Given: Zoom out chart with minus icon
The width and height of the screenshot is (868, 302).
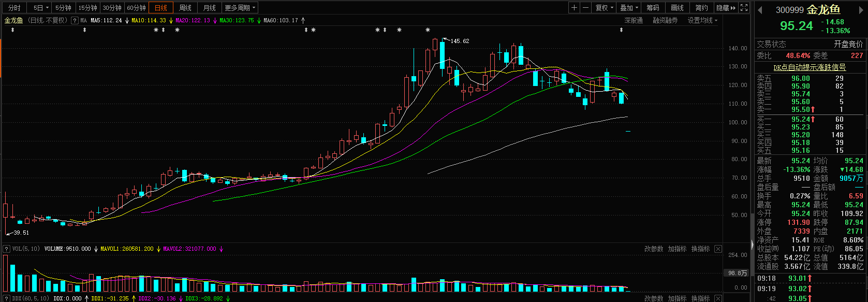Looking at the screenshot, I should 585,8.
